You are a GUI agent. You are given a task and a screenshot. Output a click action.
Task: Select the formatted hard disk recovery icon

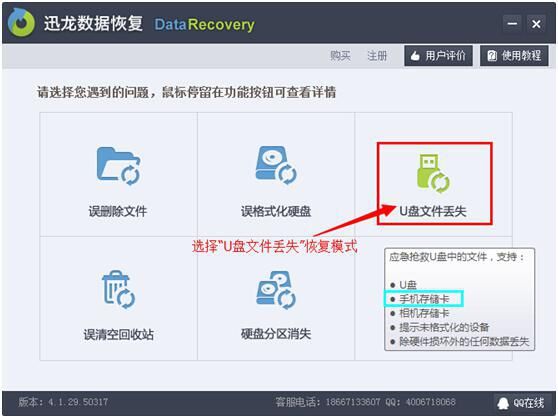pos(276,165)
